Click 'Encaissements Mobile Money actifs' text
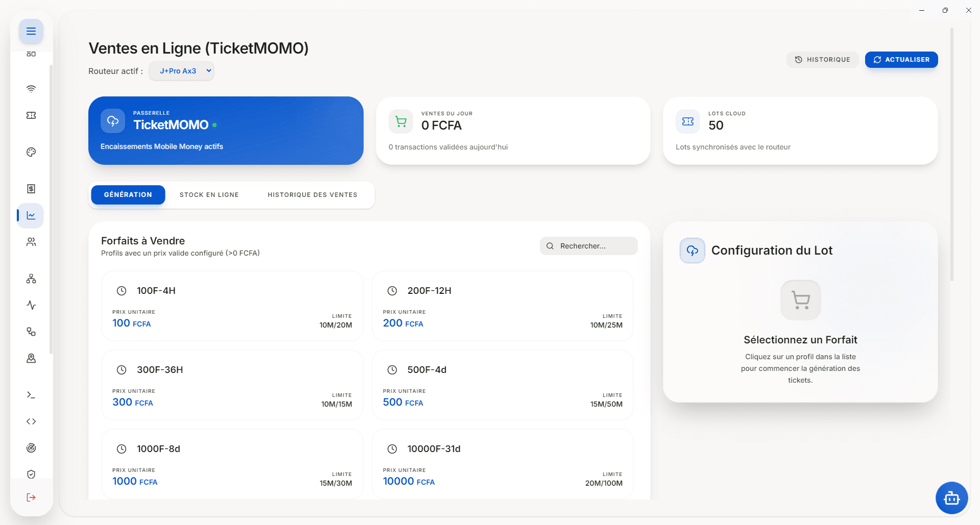The height and width of the screenshot is (525, 980). click(x=162, y=146)
